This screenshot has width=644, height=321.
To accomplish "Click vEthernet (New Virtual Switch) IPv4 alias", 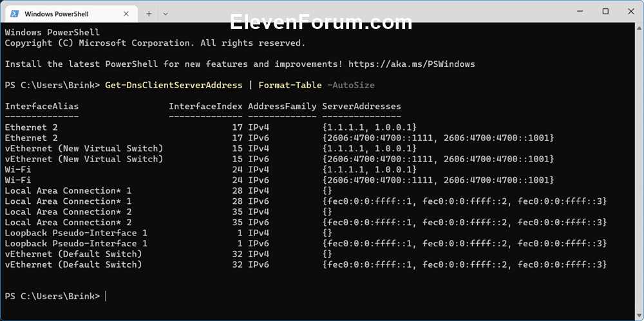I will (x=84, y=148).
